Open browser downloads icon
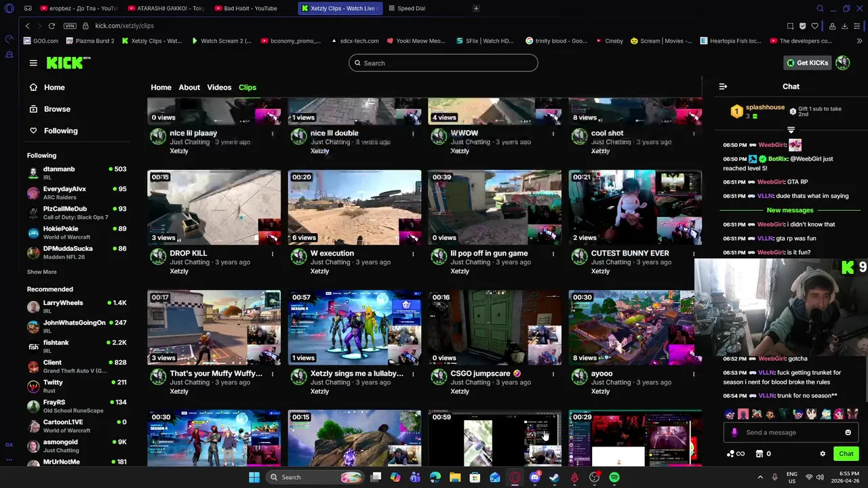 (844, 26)
